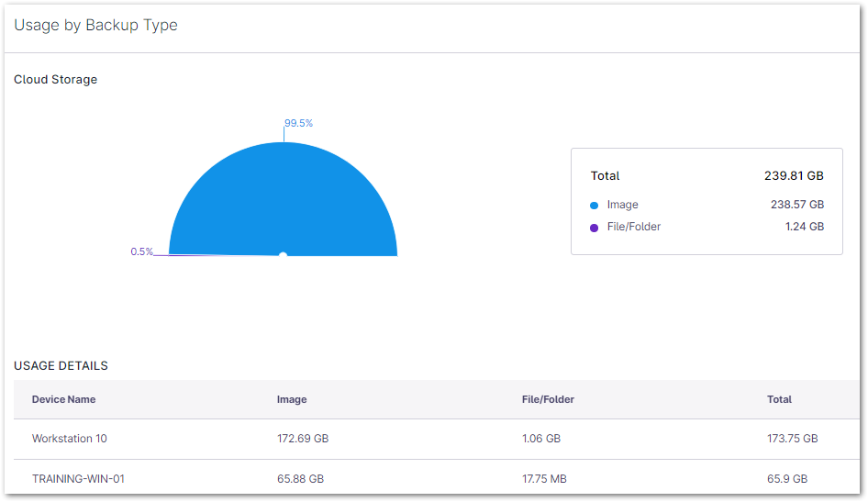Sort by the Total column header
868x502 pixels.
tap(779, 399)
